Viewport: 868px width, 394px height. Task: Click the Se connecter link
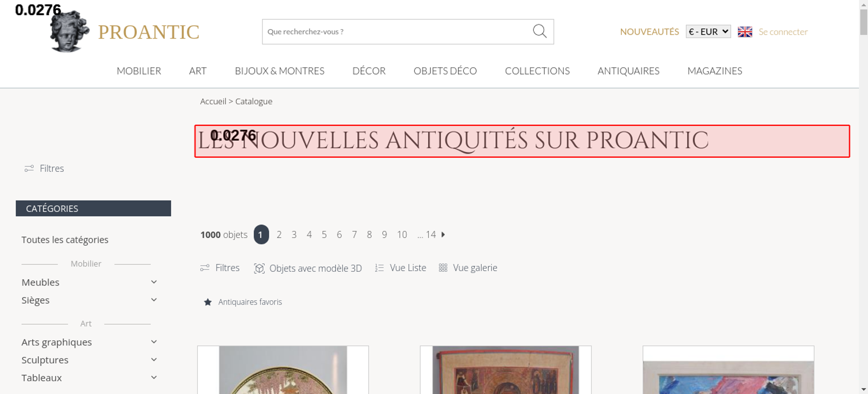click(783, 32)
